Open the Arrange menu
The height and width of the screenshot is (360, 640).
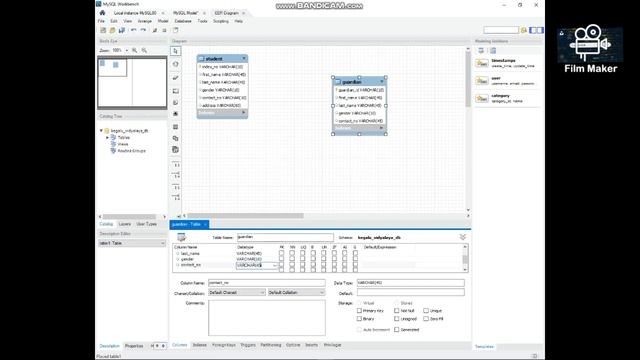click(x=144, y=21)
